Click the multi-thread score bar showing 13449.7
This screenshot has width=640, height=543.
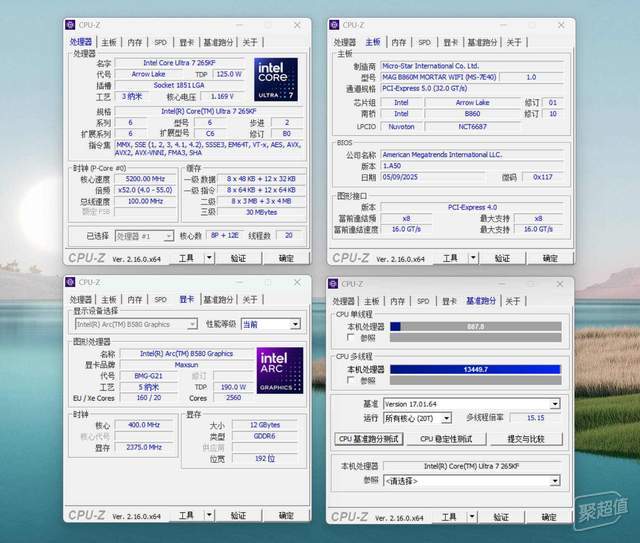476,369
